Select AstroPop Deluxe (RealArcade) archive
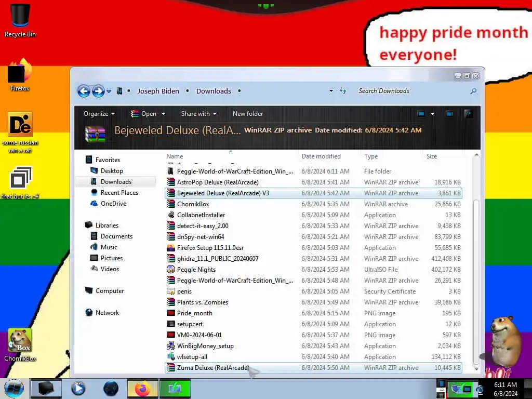The image size is (532, 399). (x=313, y=182)
